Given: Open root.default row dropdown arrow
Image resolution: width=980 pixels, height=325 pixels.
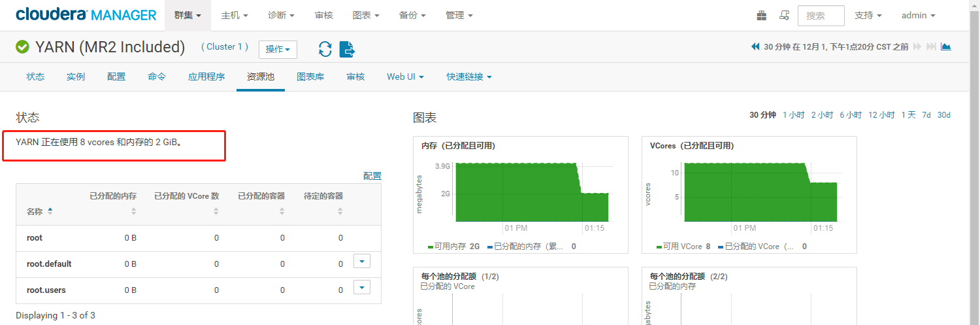Looking at the screenshot, I should click(362, 261).
